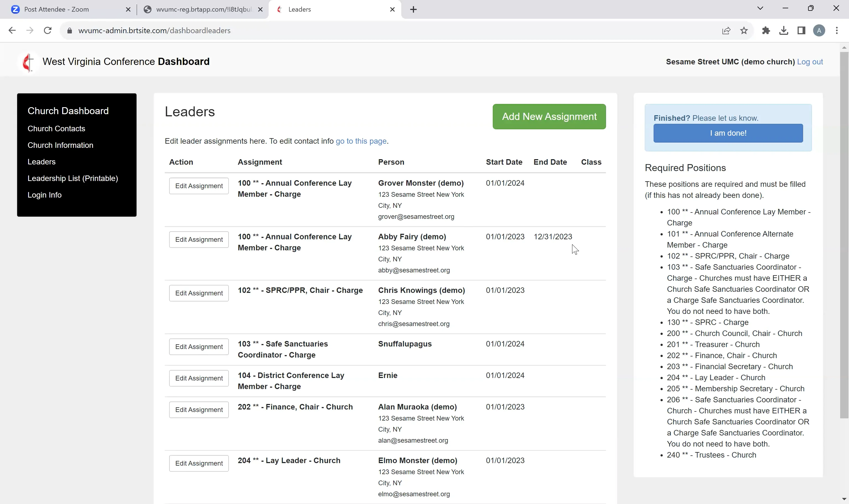The height and width of the screenshot is (504, 849).
Task: Open the share page icon
Action: click(726, 31)
